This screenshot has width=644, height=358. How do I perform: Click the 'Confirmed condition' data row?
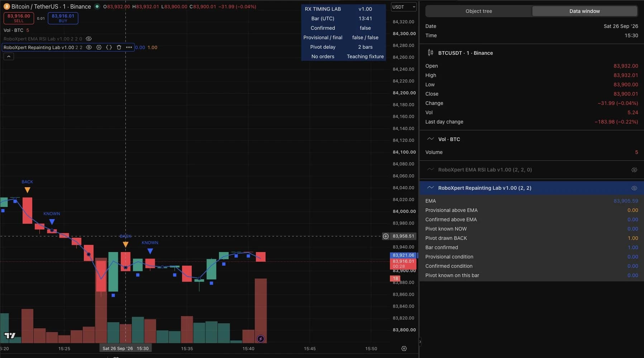pyautogui.click(x=531, y=266)
